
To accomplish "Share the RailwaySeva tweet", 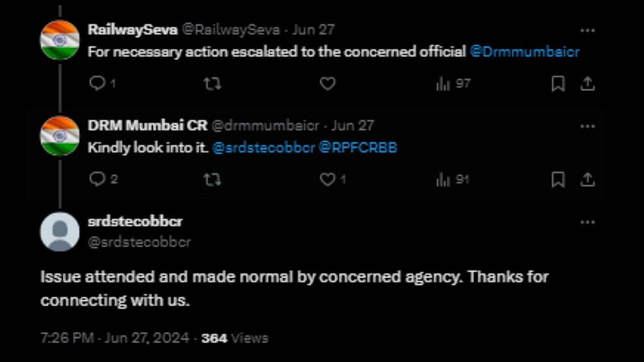I will click(x=587, y=84).
